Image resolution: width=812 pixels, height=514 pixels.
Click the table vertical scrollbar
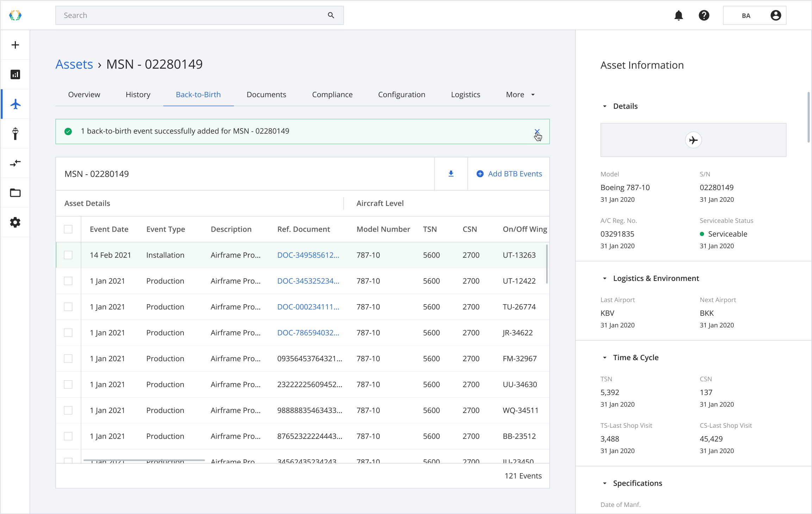click(546, 264)
